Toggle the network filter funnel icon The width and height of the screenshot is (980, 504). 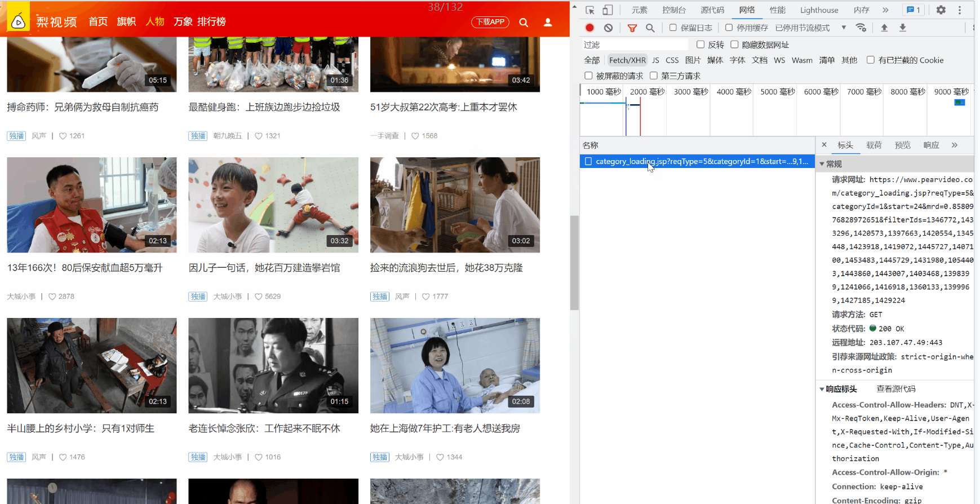[632, 28]
